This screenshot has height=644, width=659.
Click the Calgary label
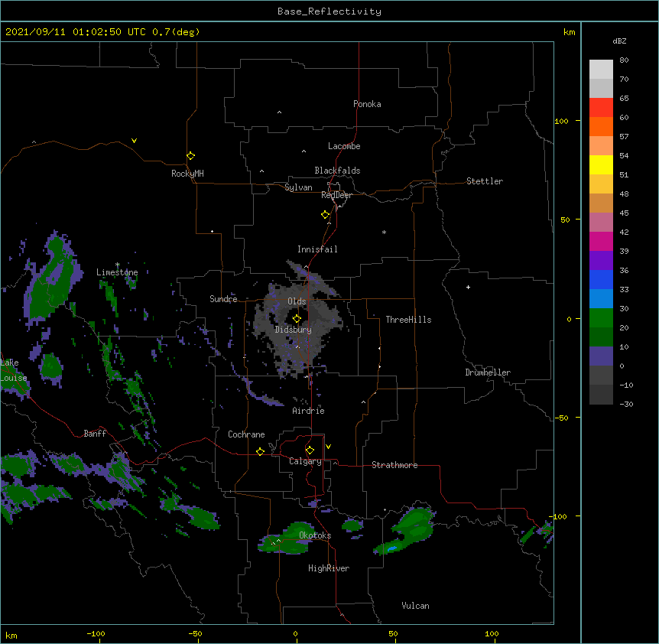(306, 461)
